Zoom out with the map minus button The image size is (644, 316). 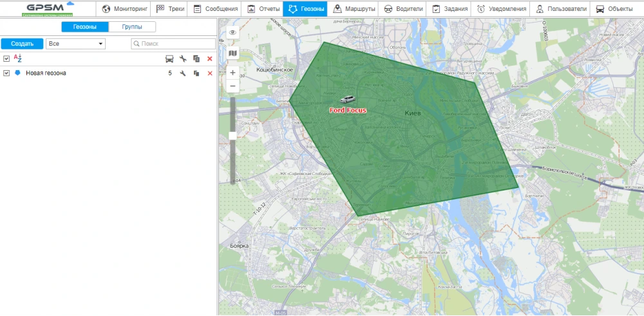(x=232, y=86)
